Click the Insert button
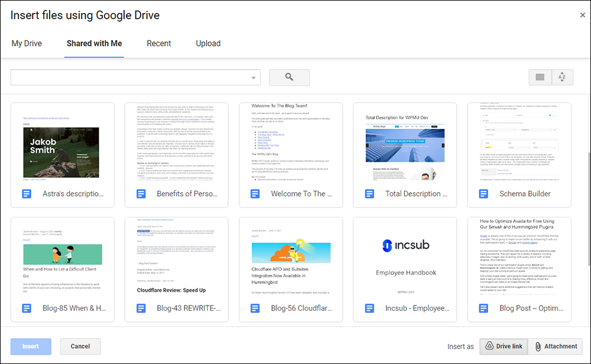The width and height of the screenshot is (591, 364). [31, 346]
